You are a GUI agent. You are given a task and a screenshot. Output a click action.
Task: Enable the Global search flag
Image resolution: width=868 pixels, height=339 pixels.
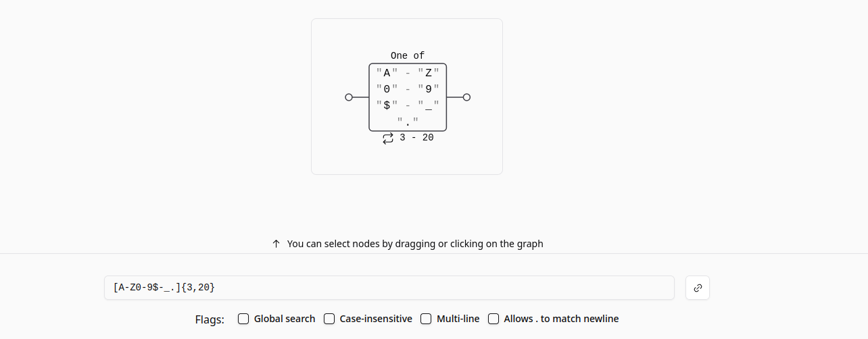click(243, 319)
